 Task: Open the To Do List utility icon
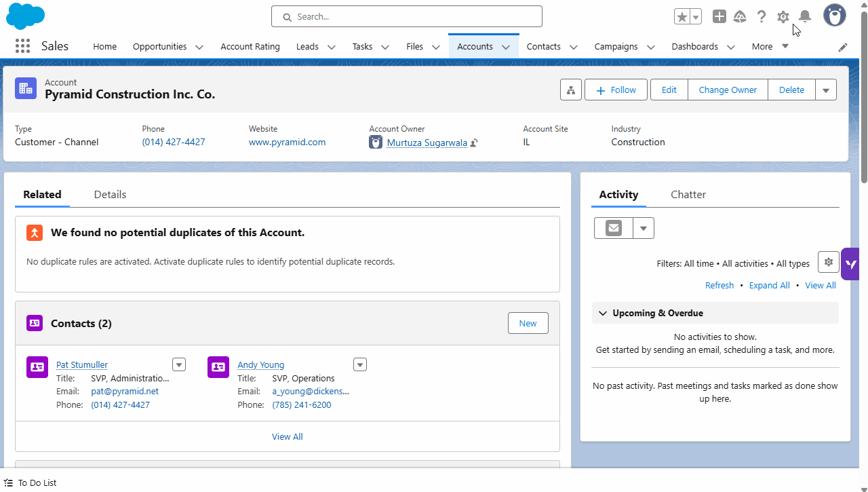point(9,482)
